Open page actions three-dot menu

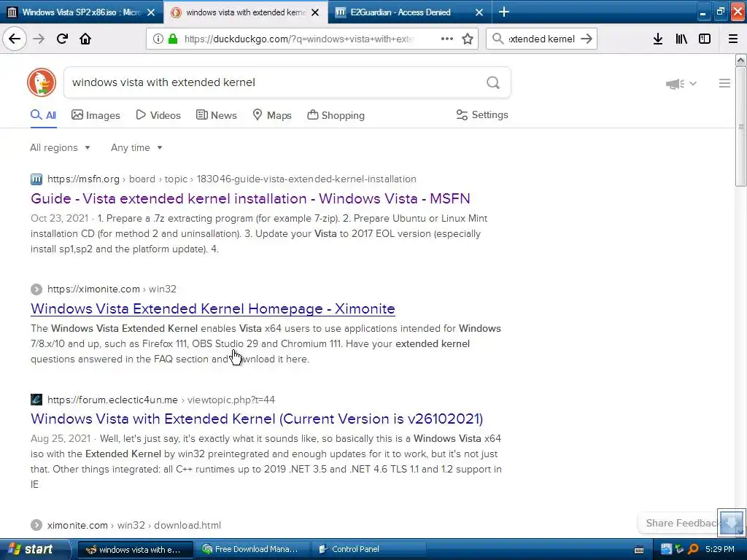tap(447, 39)
